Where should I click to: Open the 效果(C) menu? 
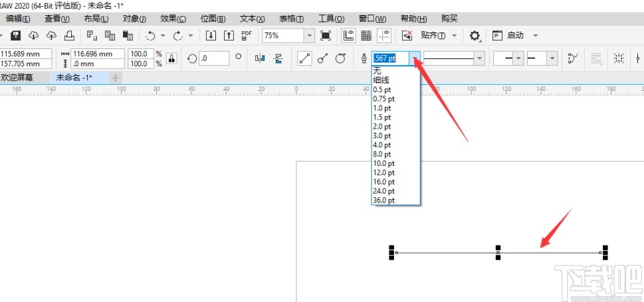pos(173,19)
